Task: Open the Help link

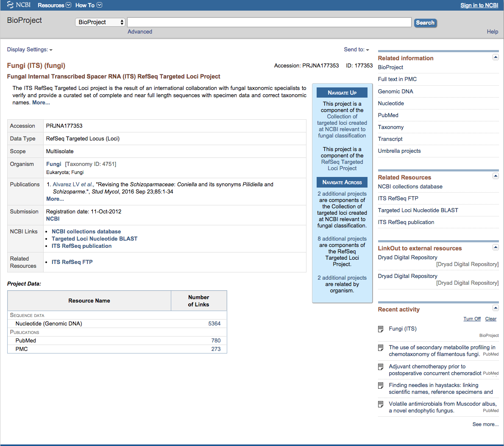Action: pos(492,31)
